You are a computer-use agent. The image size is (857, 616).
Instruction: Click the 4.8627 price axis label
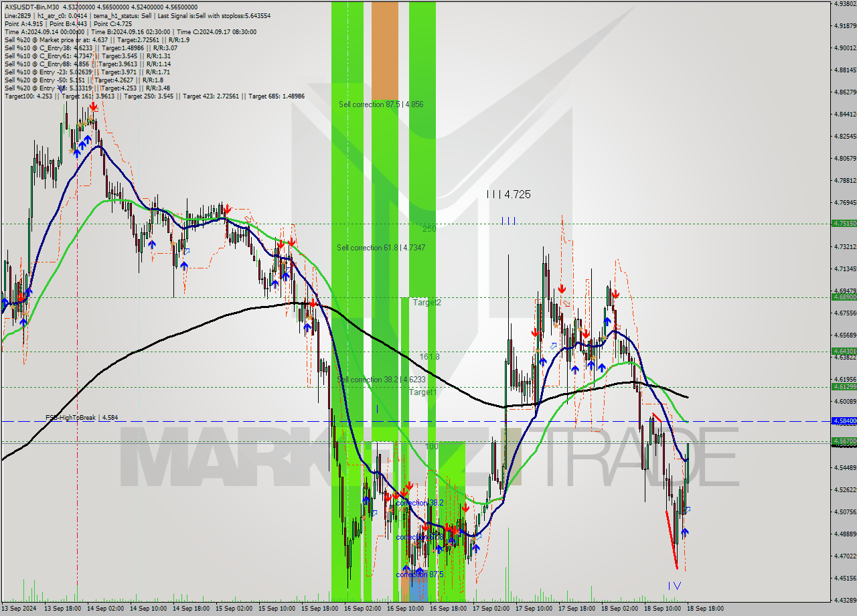(846, 92)
